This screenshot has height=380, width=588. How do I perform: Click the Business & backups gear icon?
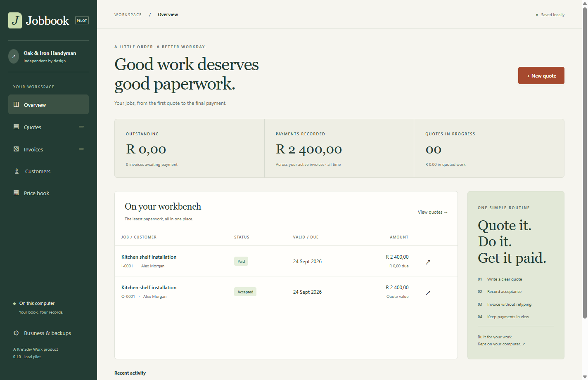pyautogui.click(x=16, y=333)
